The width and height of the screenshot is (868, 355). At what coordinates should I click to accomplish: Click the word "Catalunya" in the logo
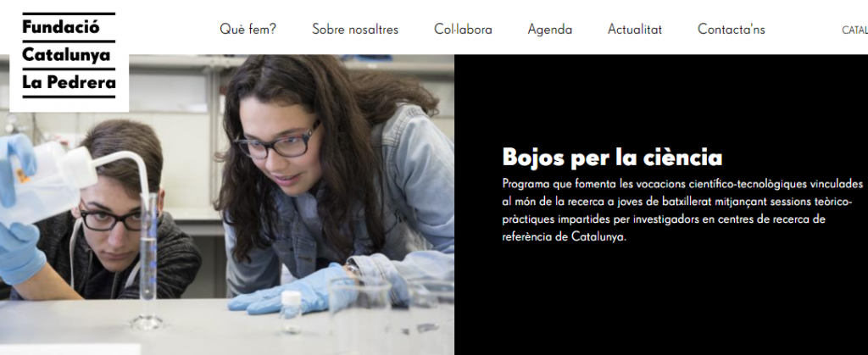click(x=66, y=55)
